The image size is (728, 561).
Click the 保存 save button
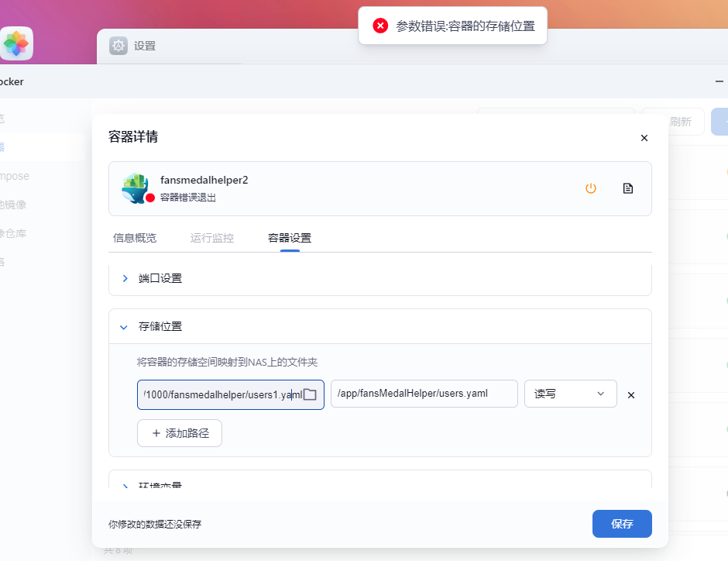622,524
